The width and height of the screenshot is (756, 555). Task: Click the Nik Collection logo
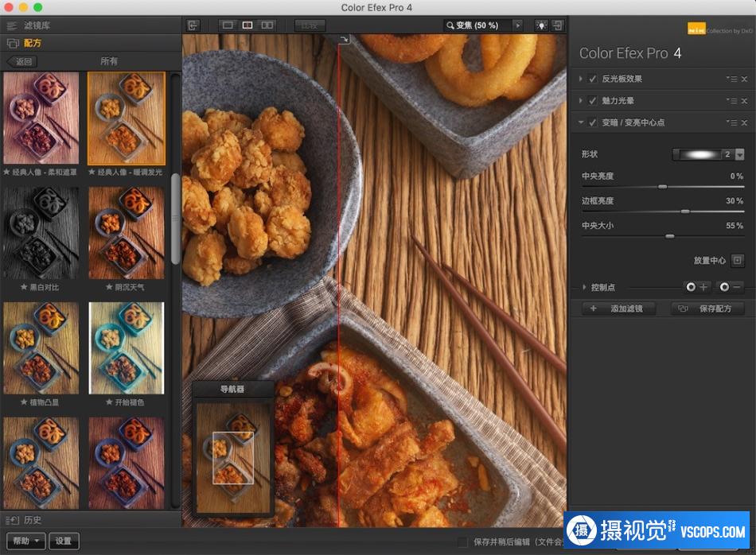coord(696,30)
